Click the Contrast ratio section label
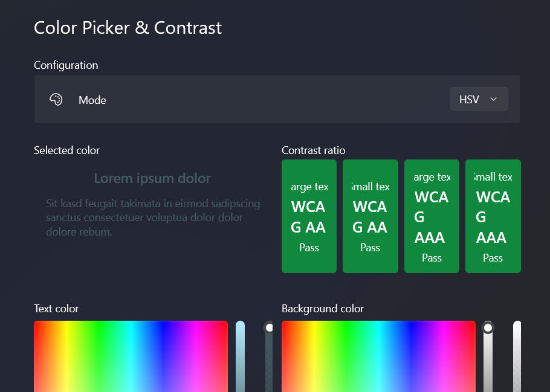Screen dimensions: 550x392 [314, 150]
